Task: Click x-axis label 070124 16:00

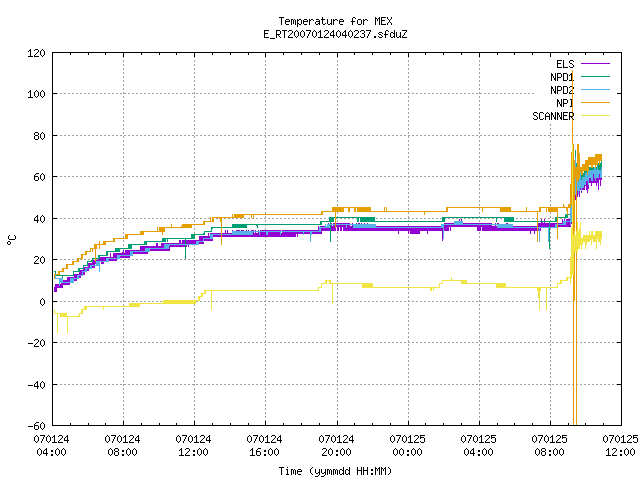Action: [x=264, y=445]
